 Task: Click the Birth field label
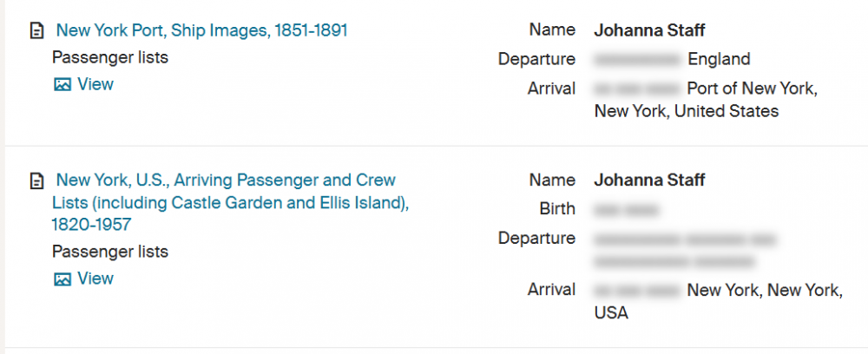coord(557,208)
